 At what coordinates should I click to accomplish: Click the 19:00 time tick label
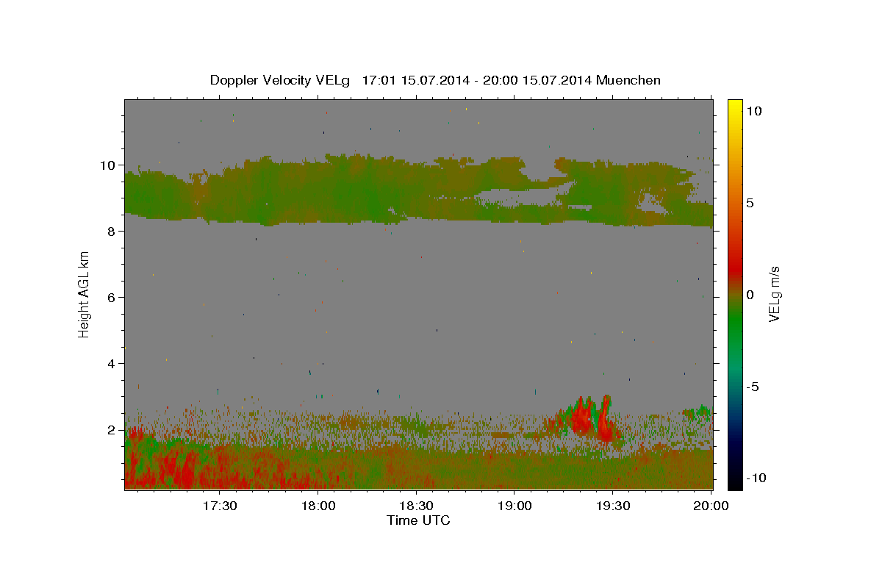coord(514,506)
